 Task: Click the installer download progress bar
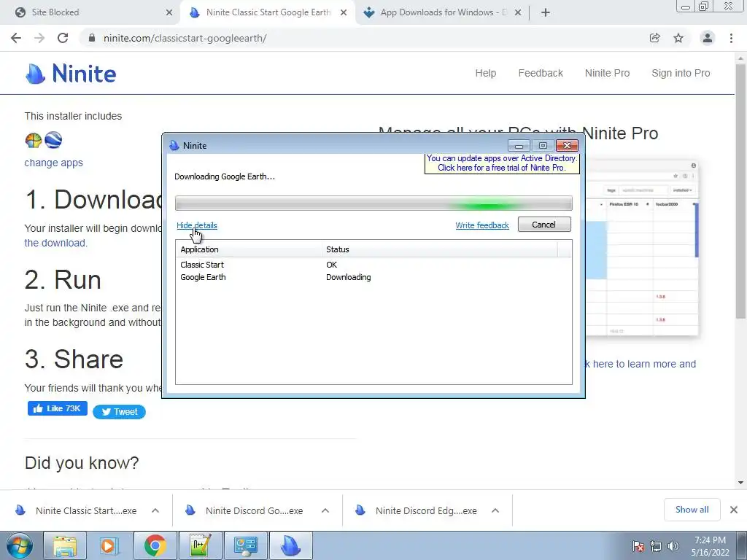(x=373, y=203)
